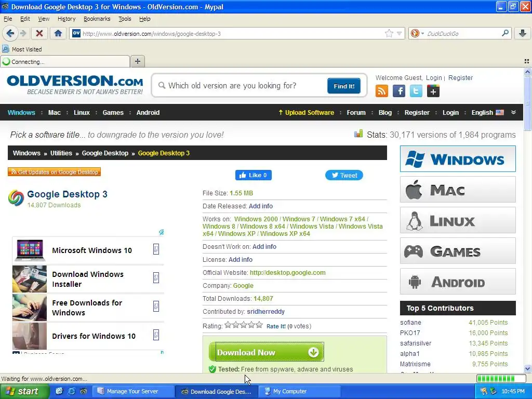
Task: Click the Most Visited bookmarks icon
Action: 5,49
